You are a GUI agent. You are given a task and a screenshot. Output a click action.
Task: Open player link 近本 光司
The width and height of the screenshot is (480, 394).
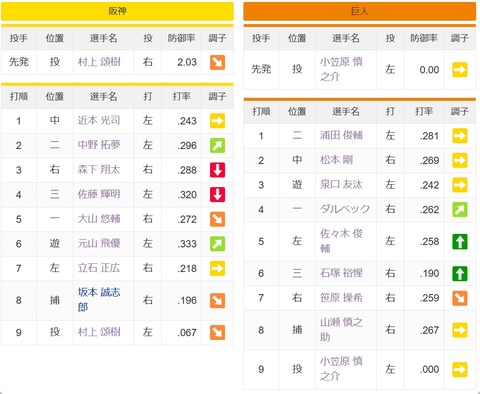[x=99, y=120]
